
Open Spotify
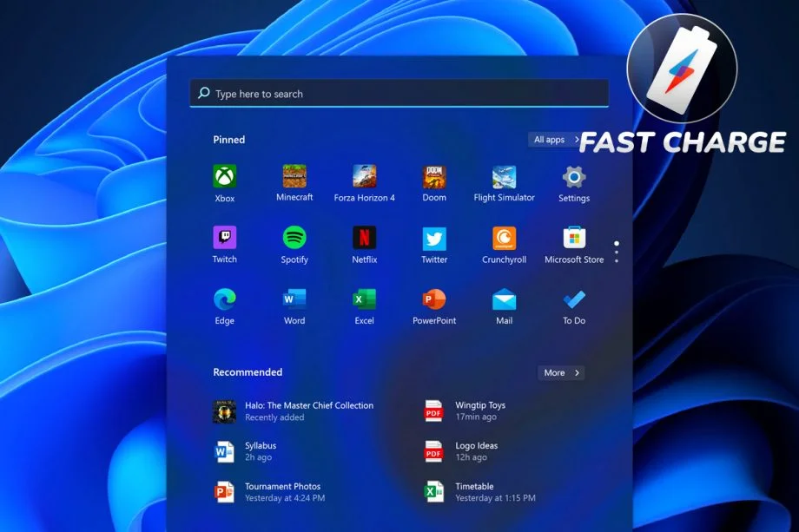[x=294, y=238]
